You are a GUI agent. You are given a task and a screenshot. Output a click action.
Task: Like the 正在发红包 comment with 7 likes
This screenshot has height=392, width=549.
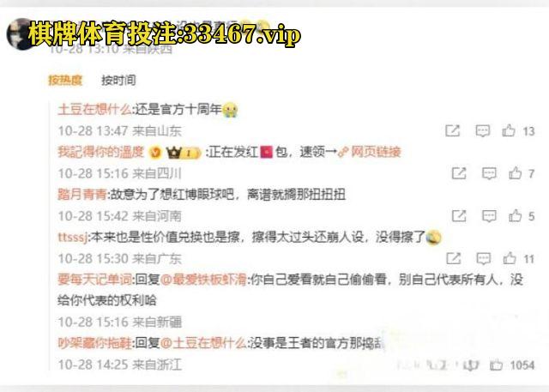click(515, 173)
